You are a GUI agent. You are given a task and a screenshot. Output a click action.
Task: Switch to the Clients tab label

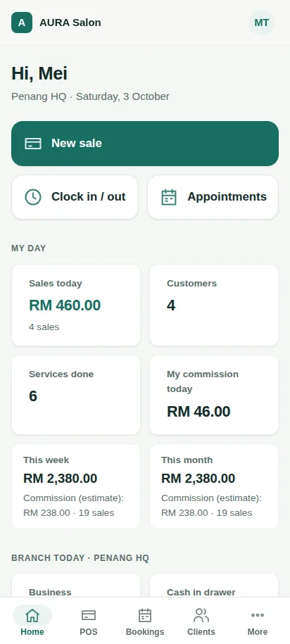tap(201, 631)
